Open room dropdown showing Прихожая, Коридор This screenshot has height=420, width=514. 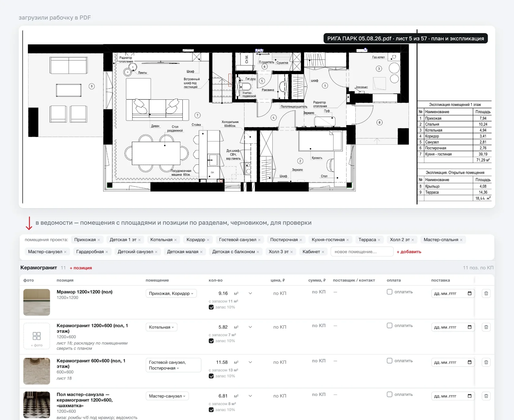[171, 293]
